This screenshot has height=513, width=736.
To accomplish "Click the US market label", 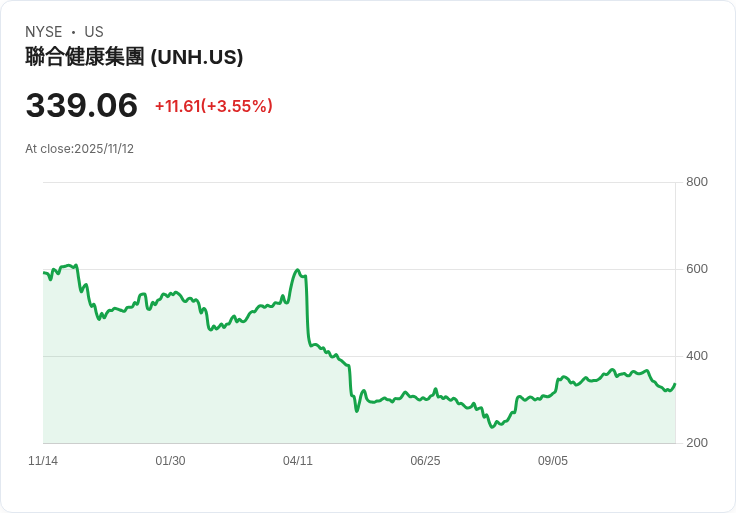I will [94, 32].
